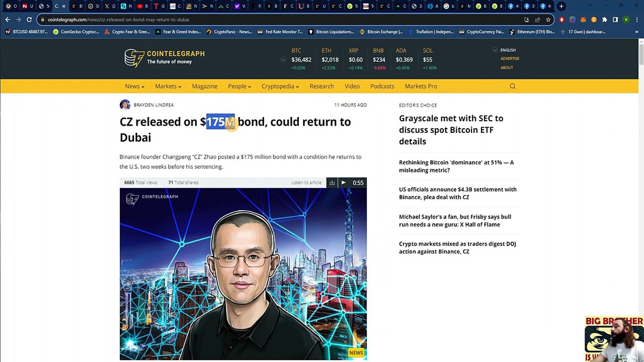The image size is (644, 362).
Task: Open the Research section
Action: [x=321, y=86]
